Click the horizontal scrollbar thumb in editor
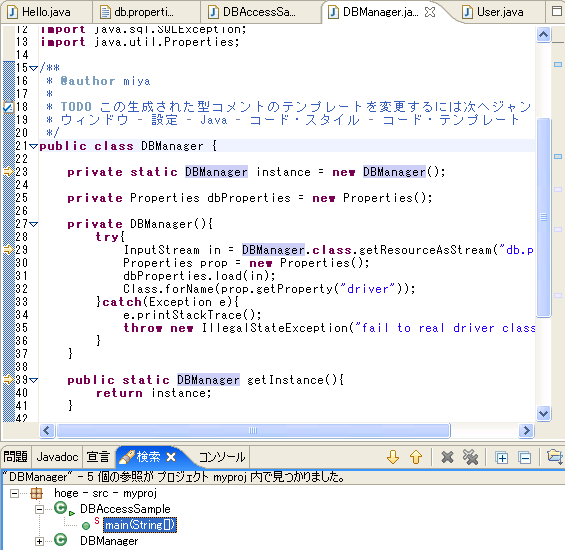Screen dimensions: 565x550 [x=253, y=430]
